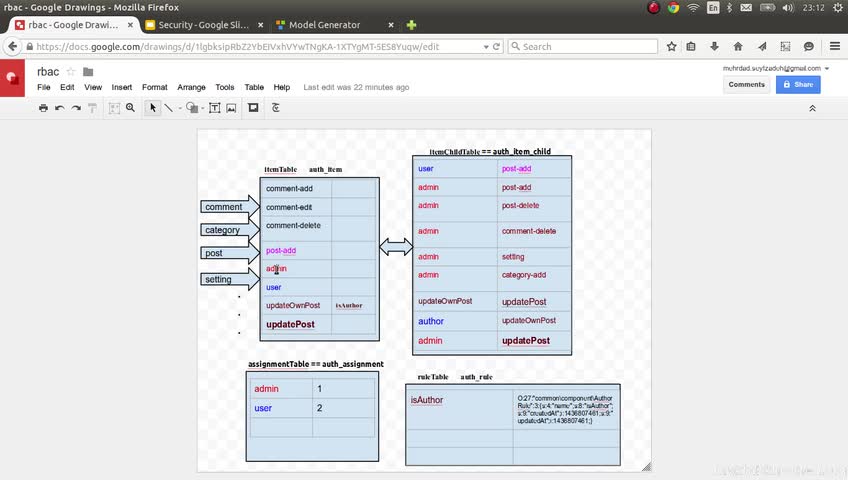Viewport: 848px width, 480px height.
Task: Click the Zoom to fit icon
Action: (114, 108)
